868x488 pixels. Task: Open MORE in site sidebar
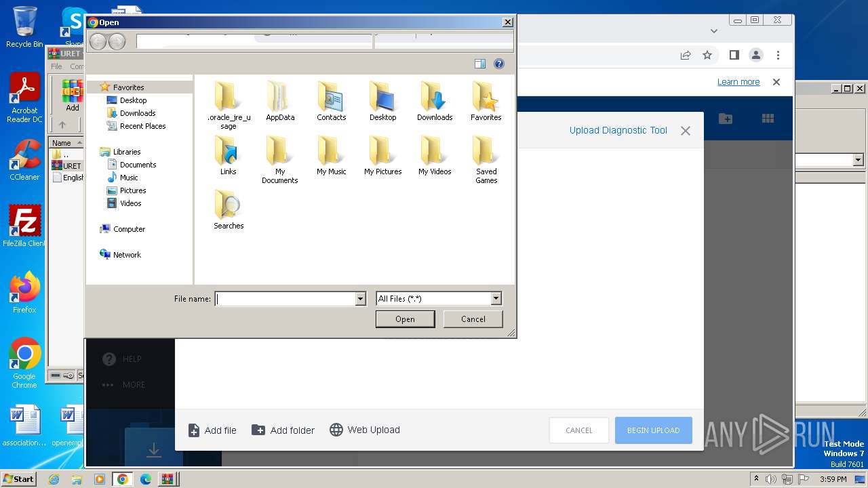click(x=123, y=385)
